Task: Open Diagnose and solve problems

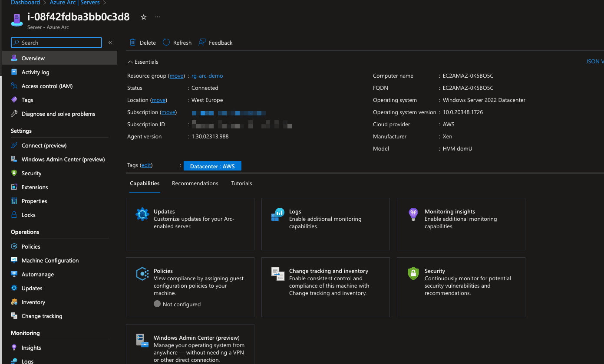Action: (58, 114)
